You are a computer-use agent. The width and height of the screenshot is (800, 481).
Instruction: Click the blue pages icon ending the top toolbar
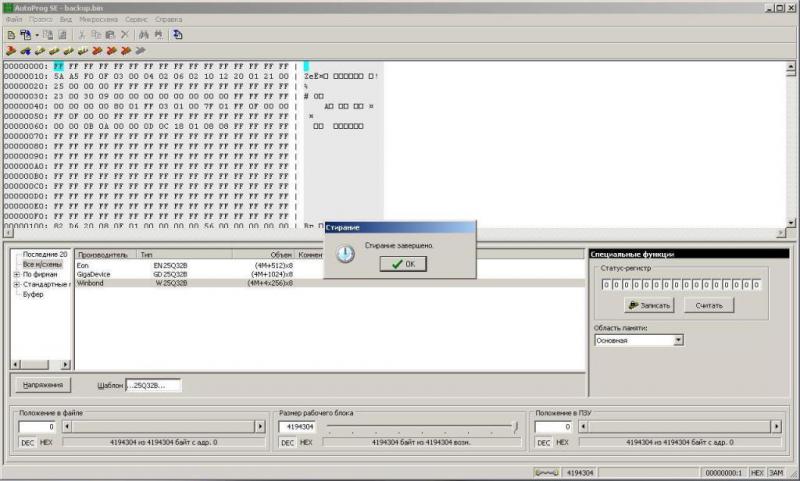click(178, 35)
